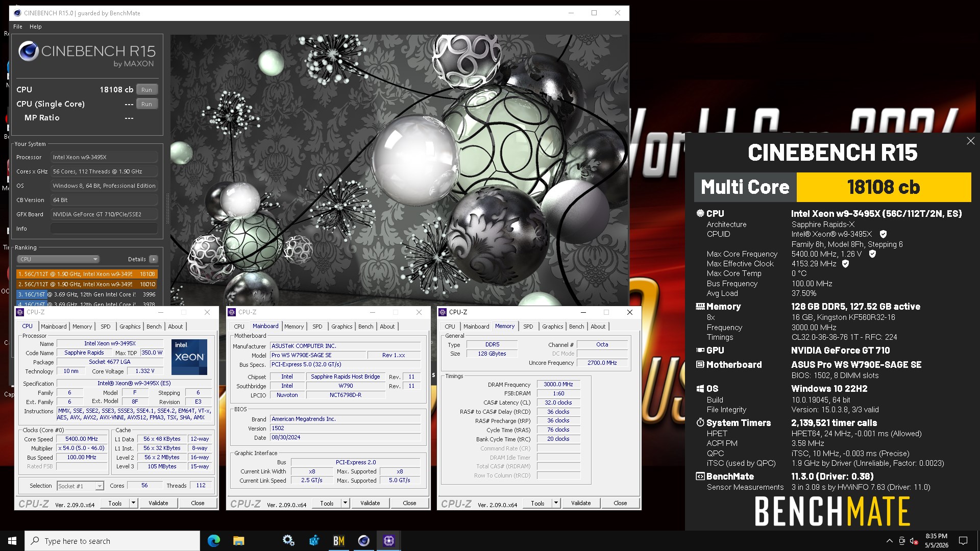Image resolution: width=980 pixels, height=551 pixels.
Task: Run the CPU multi-core benchmark
Action: click(146, 90)
